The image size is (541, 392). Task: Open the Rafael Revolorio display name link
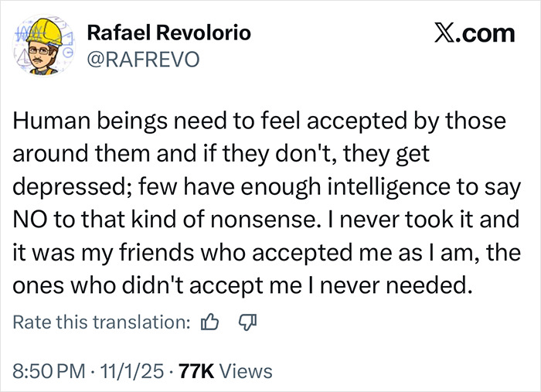point(169,33)
